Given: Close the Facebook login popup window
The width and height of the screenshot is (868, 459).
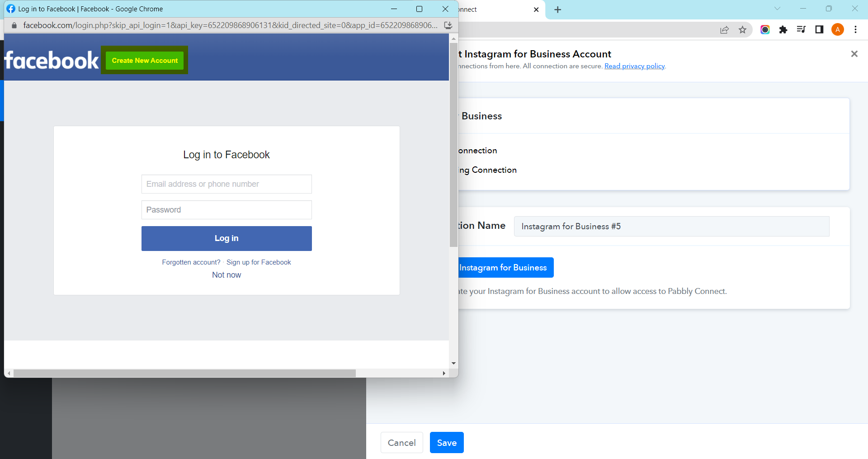Looking at the screenshot, I should point(445,9).
